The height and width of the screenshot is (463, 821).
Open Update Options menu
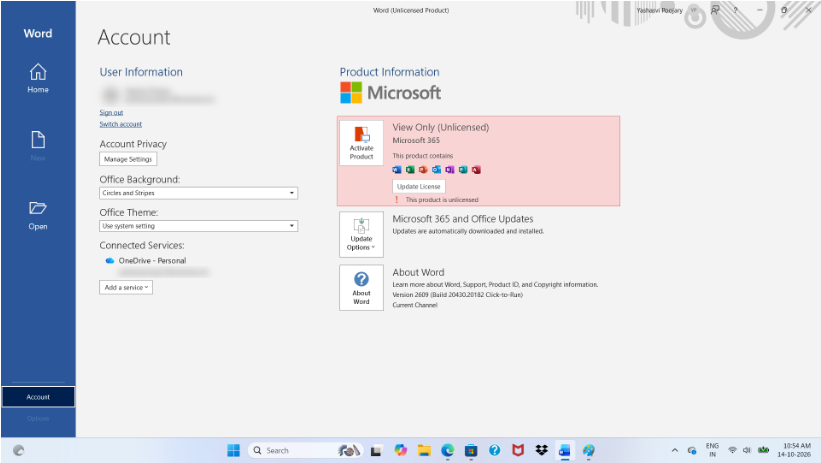[x=361, y=234]
